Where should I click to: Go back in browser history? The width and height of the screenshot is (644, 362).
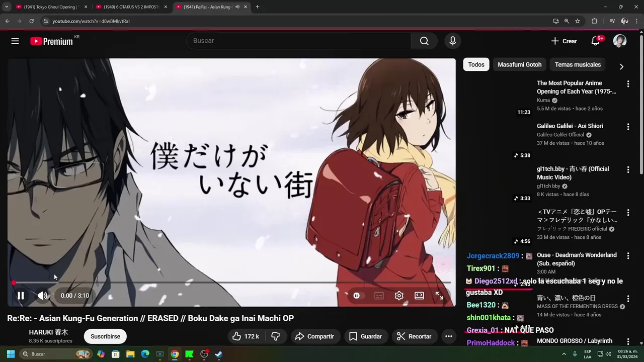7,21
